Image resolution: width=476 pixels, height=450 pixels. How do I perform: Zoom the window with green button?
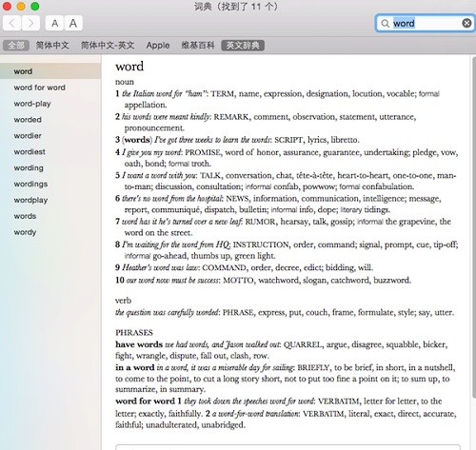click(x=35, y=6)
